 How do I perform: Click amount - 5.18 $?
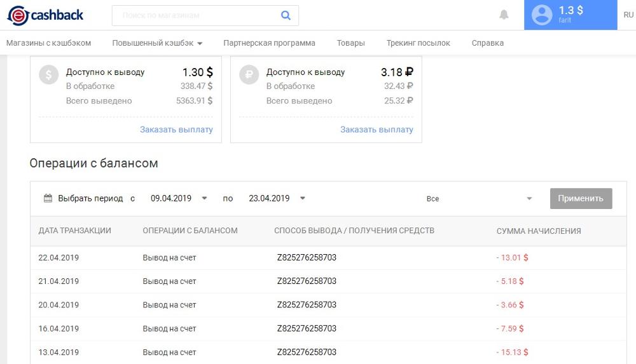(x=510, y=281)
